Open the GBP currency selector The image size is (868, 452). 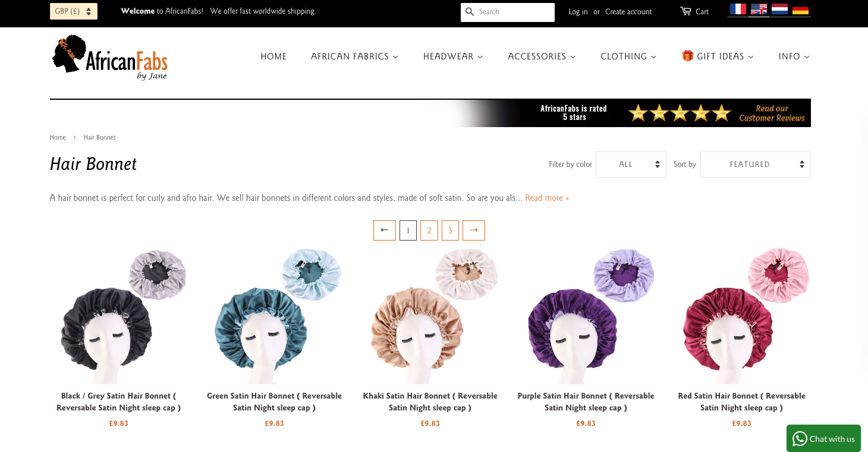pyautogui.click(x=74, y=11)
